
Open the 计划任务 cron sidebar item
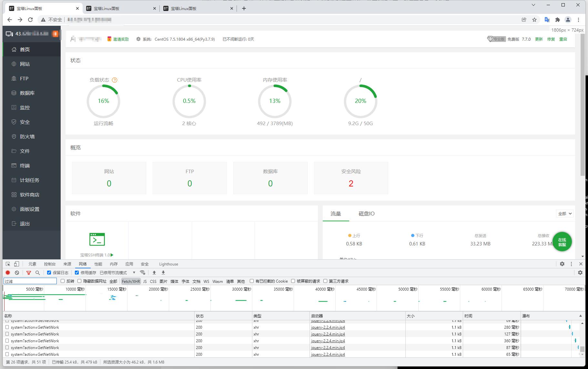pyautogui.click(x=32, y=180)
